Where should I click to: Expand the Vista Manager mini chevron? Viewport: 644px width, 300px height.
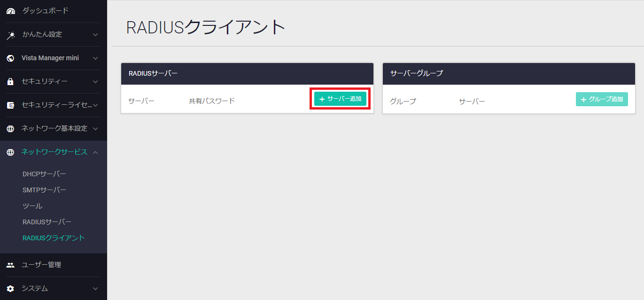click(95, 58)
